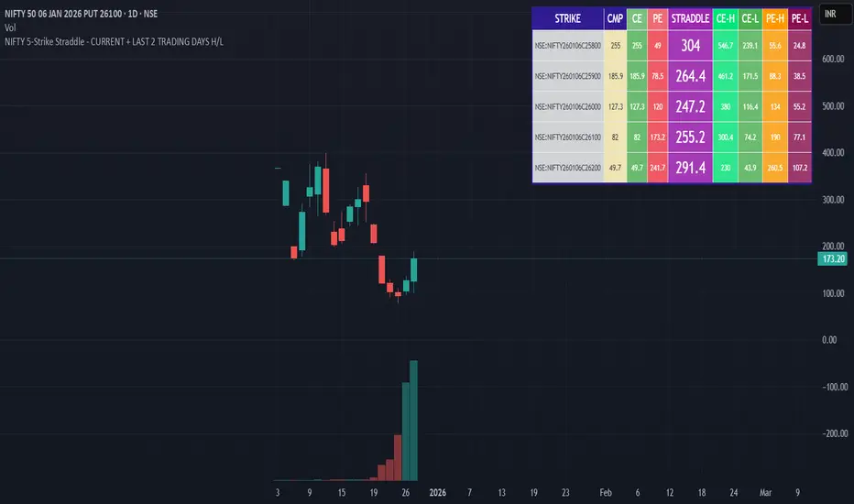The image size is (854, 504).
Task: Click the CE-H column header
Action: pyautogui.click(x=726, y=18)
